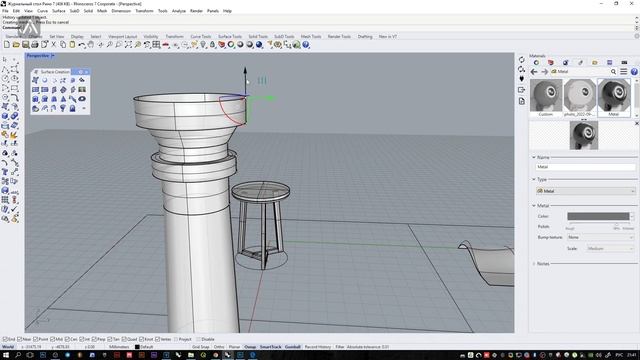Toggle the Near osnap checkbox
This screenshot has height=360, width=640.
tap(20, 339)
